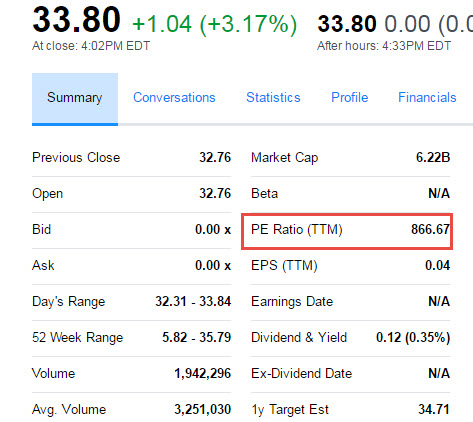
Task: Click the 6.22B market cap value
Action: pyautogui.click(x=433, y=157)
